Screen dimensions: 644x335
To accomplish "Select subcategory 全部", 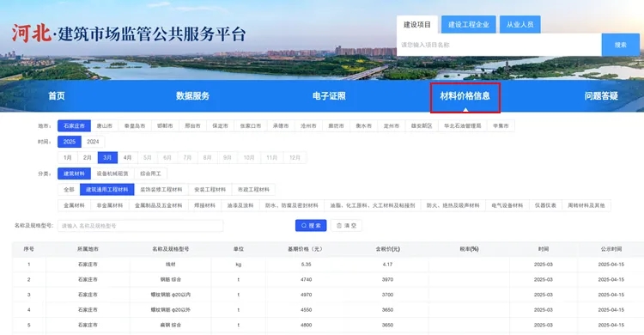I will click(x=69, y=190).
